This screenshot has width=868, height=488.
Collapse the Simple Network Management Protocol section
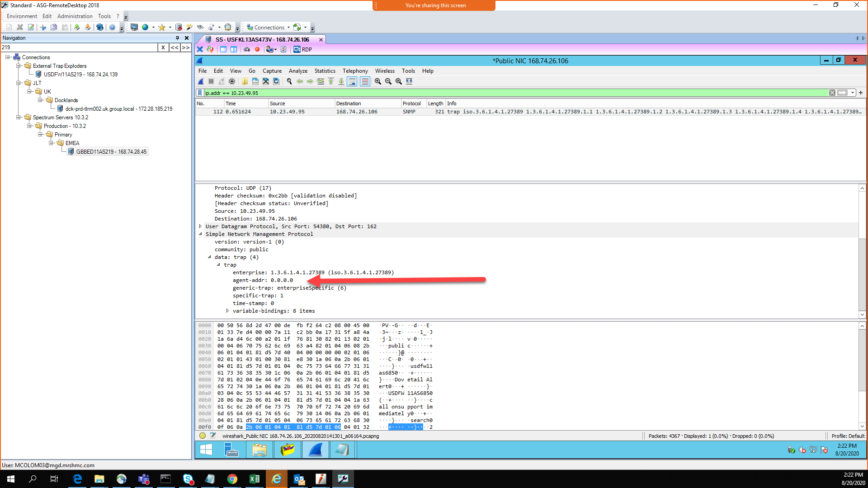(201, 234)
